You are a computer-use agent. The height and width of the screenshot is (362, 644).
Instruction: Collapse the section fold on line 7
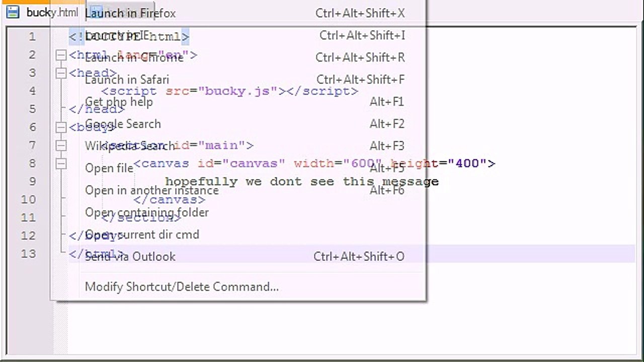click(61, 145)
